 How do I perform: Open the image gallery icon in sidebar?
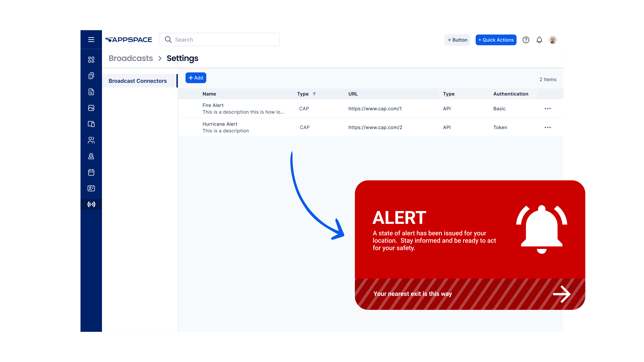click(91, 108)
